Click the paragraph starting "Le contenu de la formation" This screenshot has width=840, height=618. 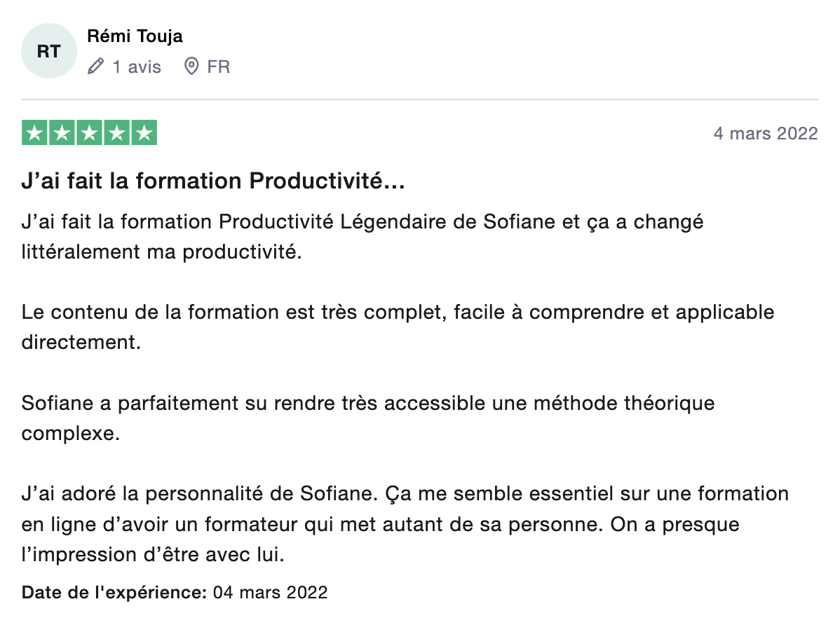pos(398,327)
